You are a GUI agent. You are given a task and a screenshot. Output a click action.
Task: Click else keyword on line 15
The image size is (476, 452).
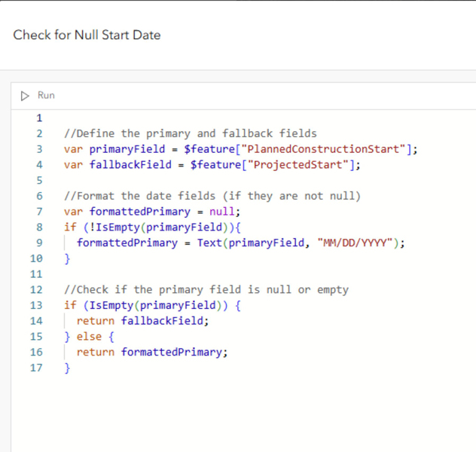89,337
